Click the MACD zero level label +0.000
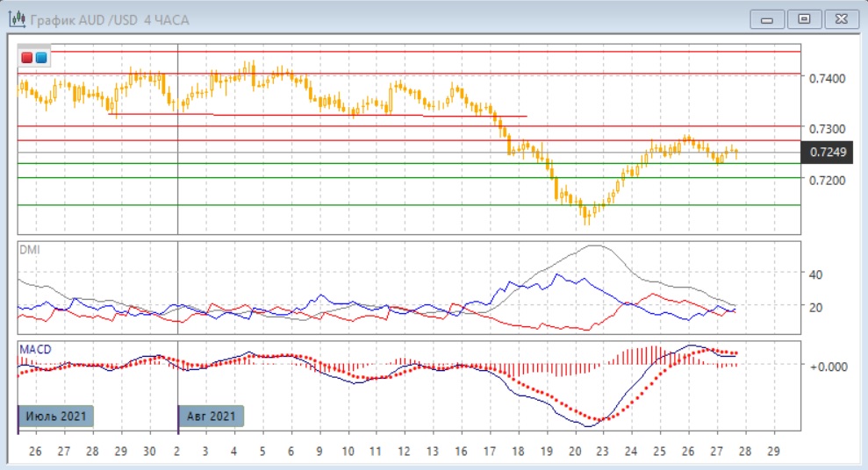The width and height of the screenshot is (868, 470). pyautogui.click(x=826, y=366)
